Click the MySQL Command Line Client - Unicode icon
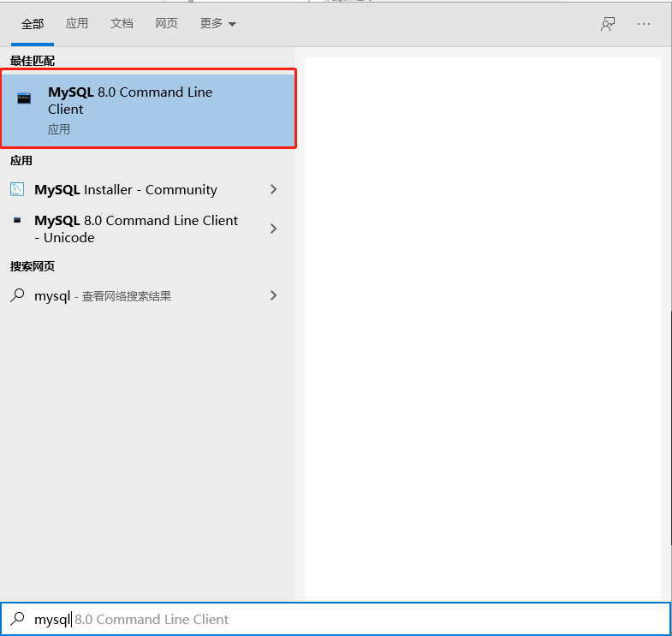Screen dimensions: 672x636 [17, 220]
